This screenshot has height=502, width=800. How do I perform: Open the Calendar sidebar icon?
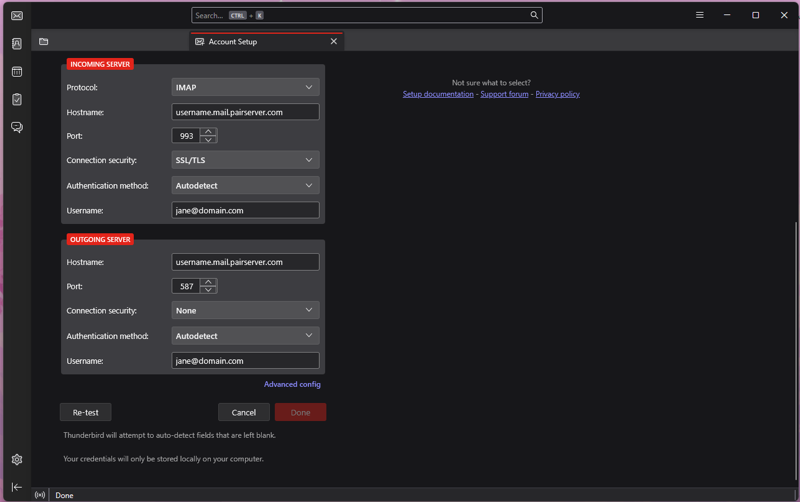click(x=17, y=72)
